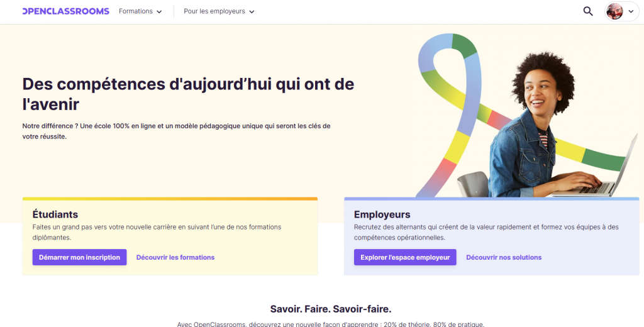
Task: Click the Savoir. Faire. Savoir-faire. heading
Action: pos(331,309)
